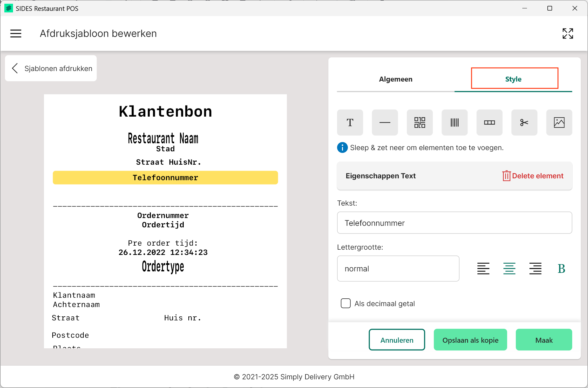Toggle fullscreen with the expand arrows icon
588x388 pixels.
[568, 33]
